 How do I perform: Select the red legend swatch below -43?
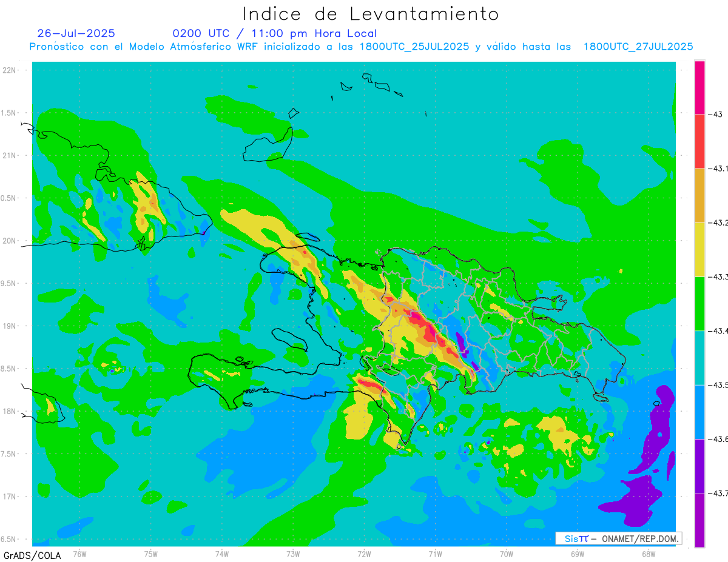pos(699,141)
